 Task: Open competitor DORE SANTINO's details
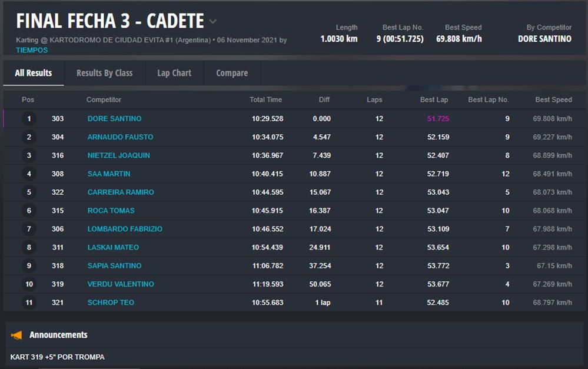(x=114, y=118)
